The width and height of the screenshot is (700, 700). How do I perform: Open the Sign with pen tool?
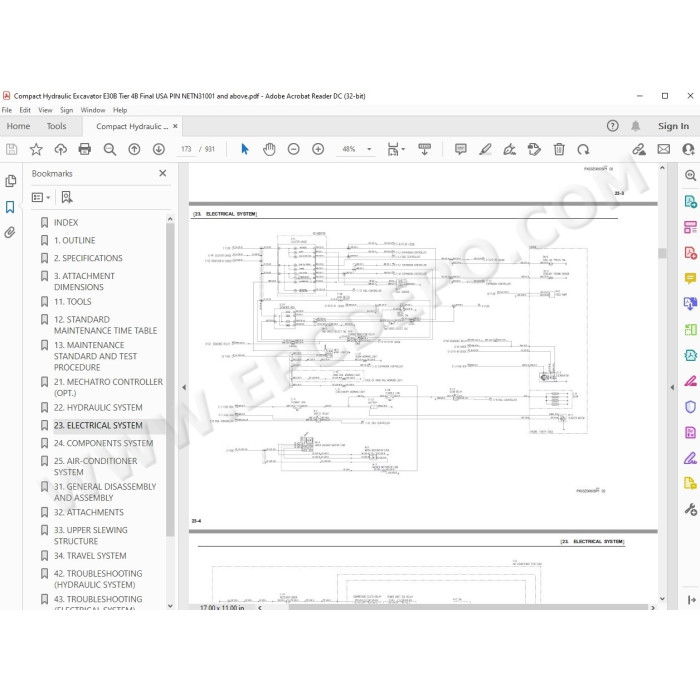coord(510,149)
